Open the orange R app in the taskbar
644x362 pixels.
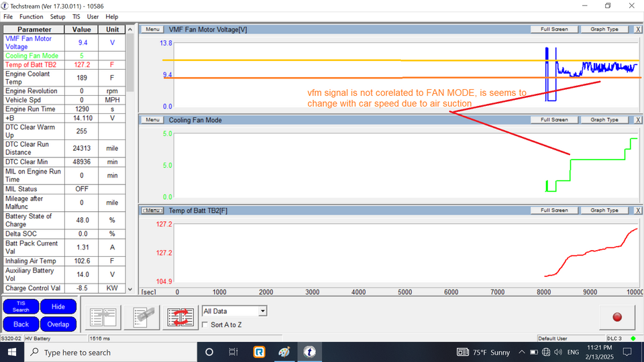coord(259,352)
